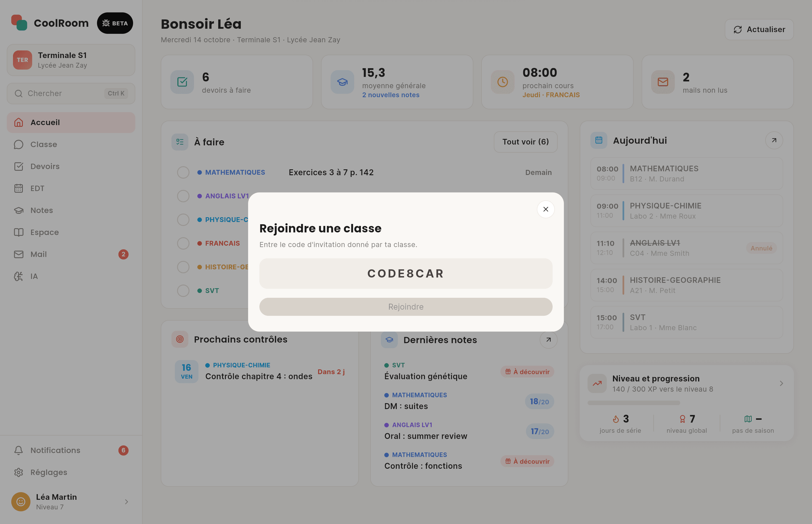This screenshot has height=524, width=812.
Task: Click the Rejoindre button
Action: pos(406,307)
